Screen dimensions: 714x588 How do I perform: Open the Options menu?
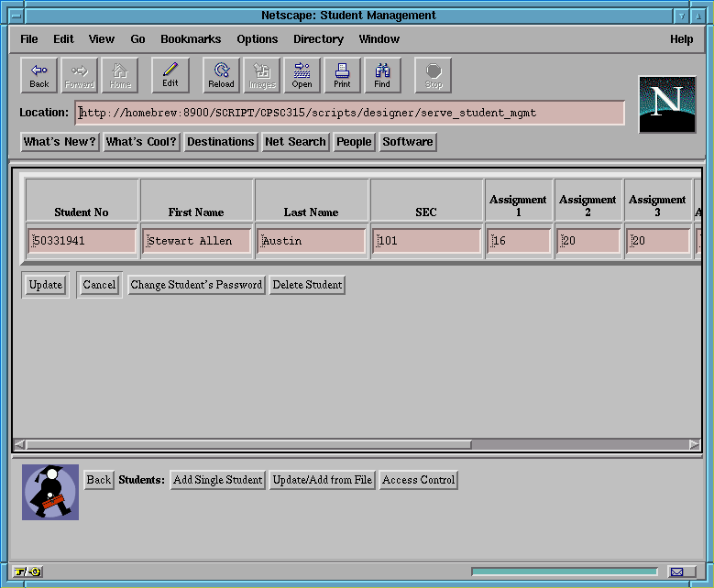point(257,39)
